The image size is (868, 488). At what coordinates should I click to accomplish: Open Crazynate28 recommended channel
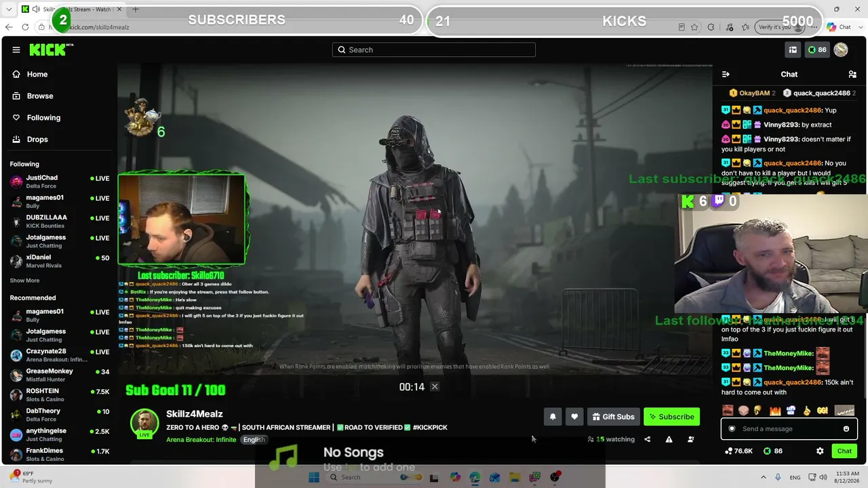60,354
